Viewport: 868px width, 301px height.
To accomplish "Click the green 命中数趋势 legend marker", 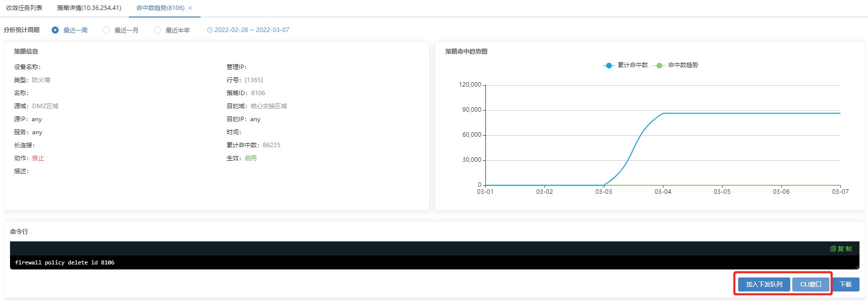I will [x=659, y=66].
